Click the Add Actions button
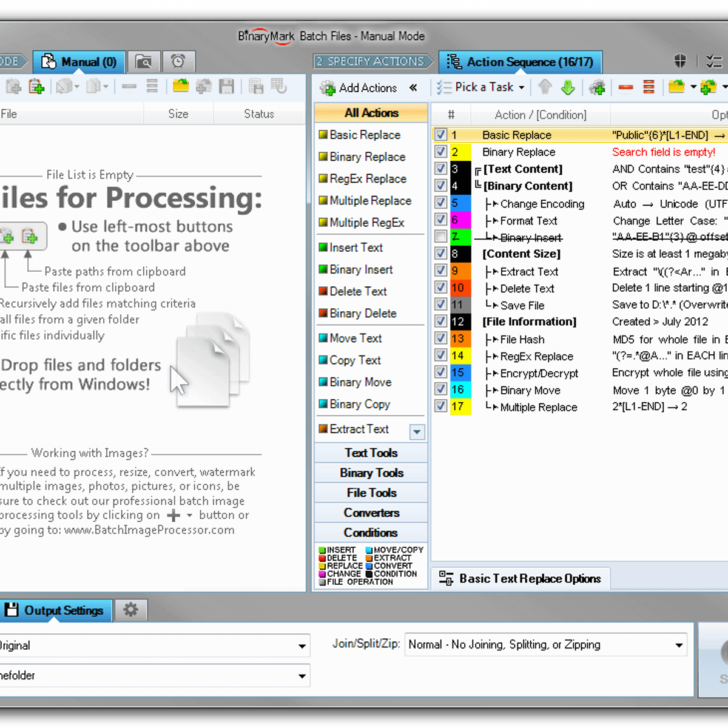 tap(359, 88)
